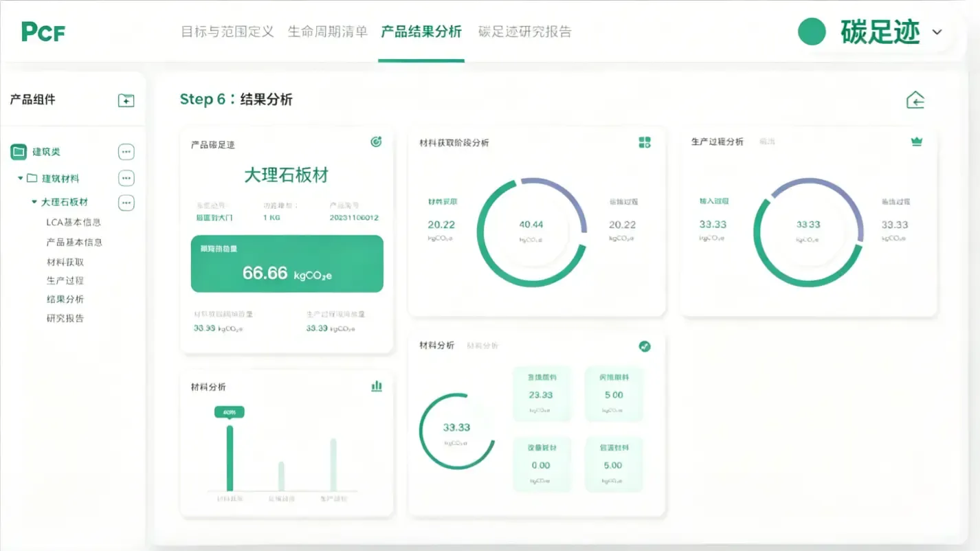Click the new product component folder icon
Screen dimensions: 980x551
click(x=126, y=100)
